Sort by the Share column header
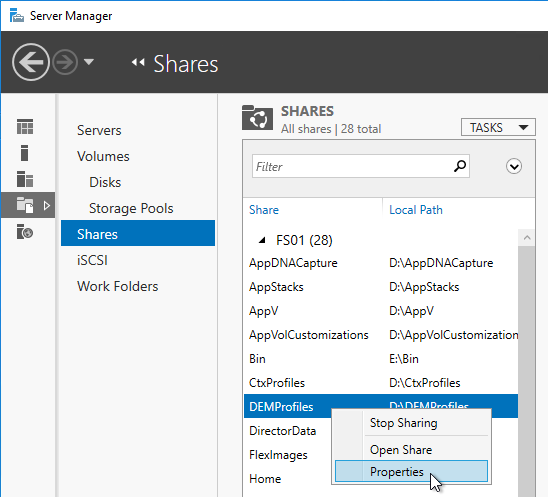This screenshot has height=497, width=548. point(264,210)
